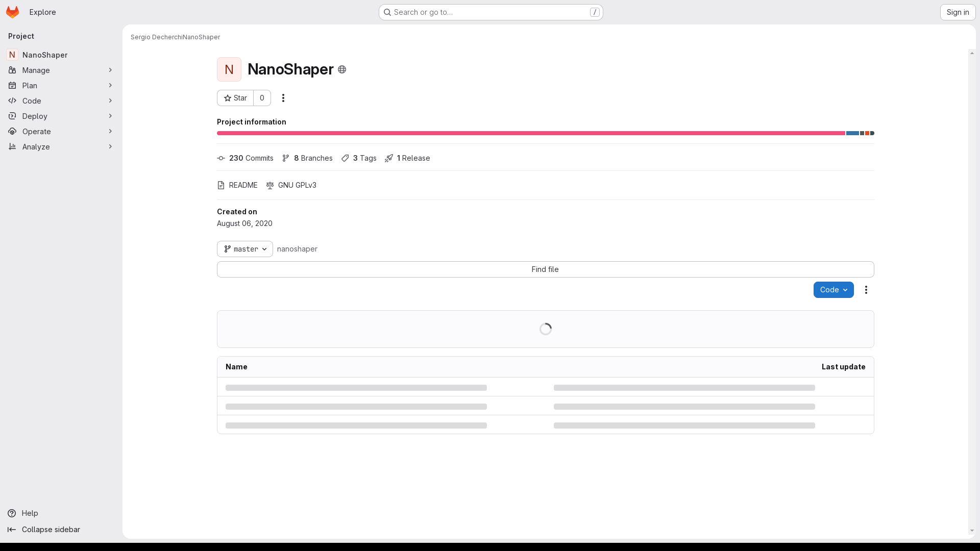The width and height of the screenshot is (980, 551).
Task: Open the 3 Tags link
Action: pos(359,158)
